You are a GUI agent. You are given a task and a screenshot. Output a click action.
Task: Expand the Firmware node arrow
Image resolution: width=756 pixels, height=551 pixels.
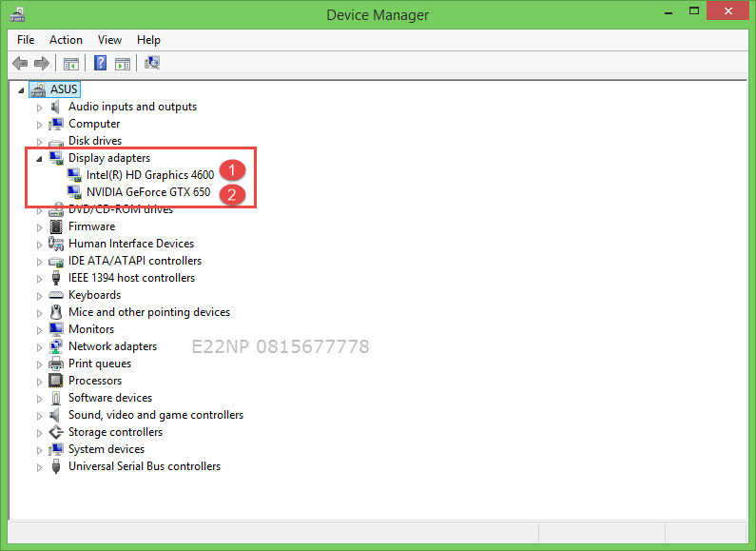[40, 227]
